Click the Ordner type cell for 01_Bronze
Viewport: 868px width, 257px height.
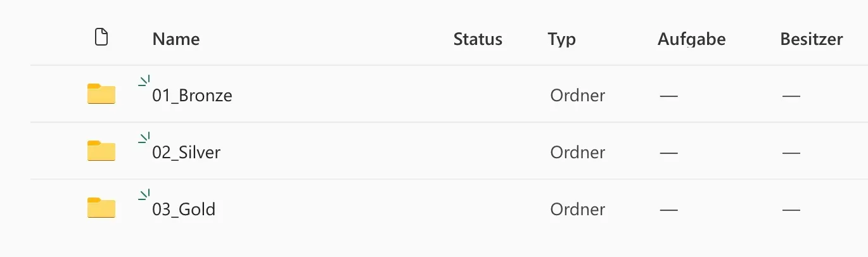tap(577, 96)
